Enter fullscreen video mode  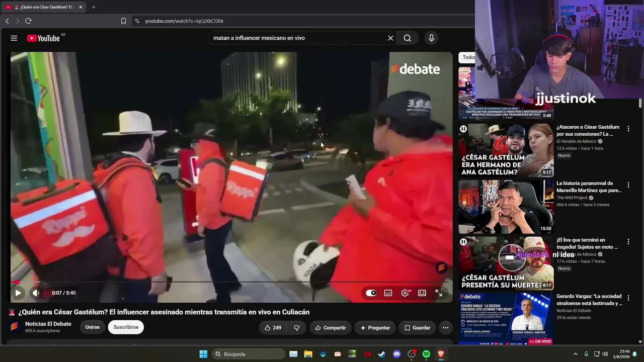point(439,293)
